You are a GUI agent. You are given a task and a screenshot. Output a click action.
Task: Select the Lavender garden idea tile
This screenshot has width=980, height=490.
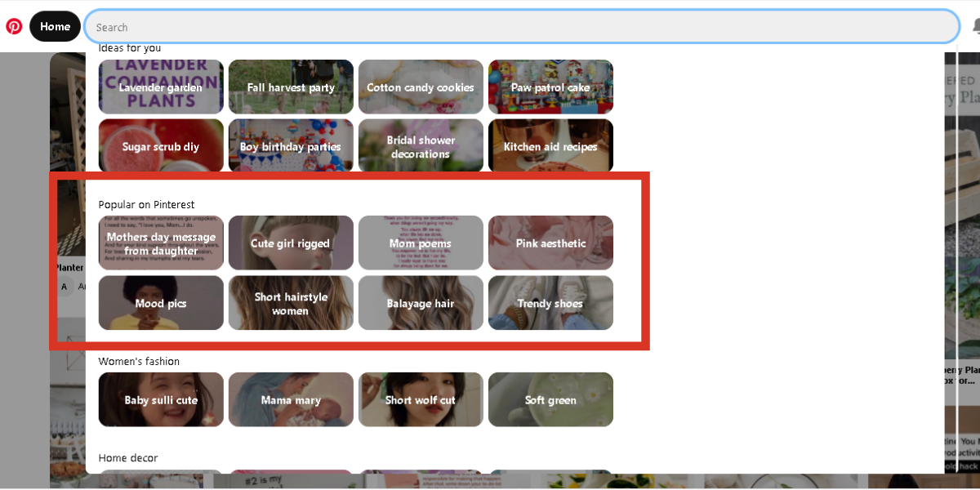161,87
